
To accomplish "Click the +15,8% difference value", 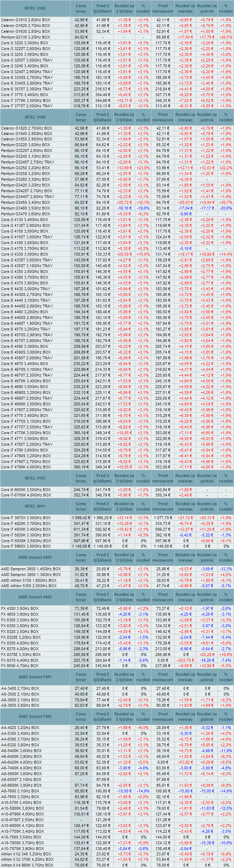I will coord(143,254).
